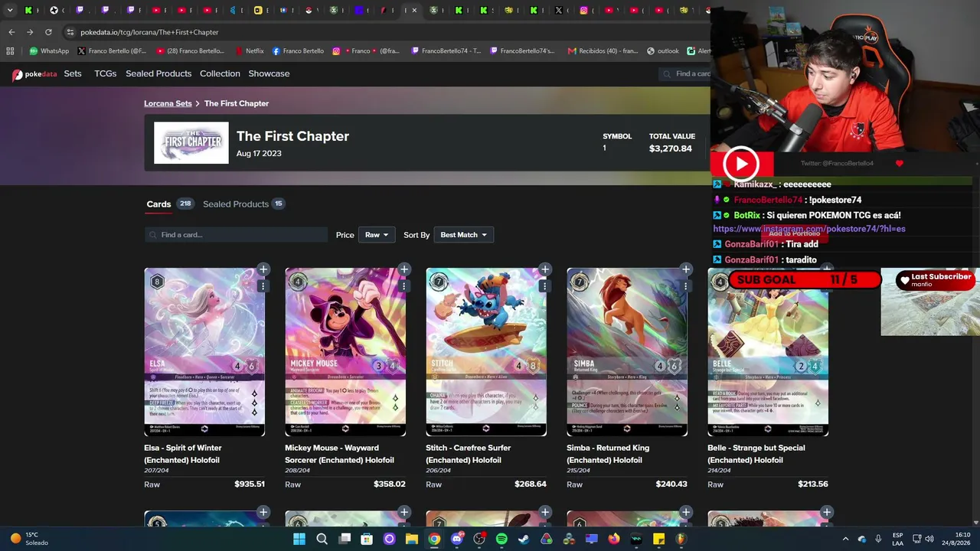Open Discord from the taskbar
980x551 pixels.
pyautogui.click(x=457, y=539)
